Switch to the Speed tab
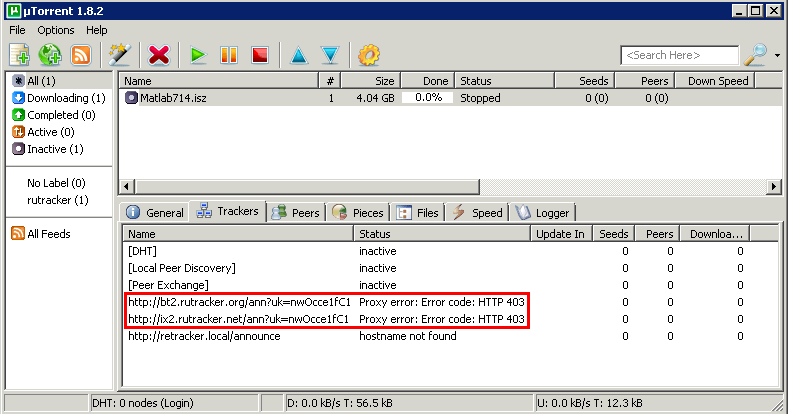Viewport: 788px width, 414px height. (x=477, y=213)
